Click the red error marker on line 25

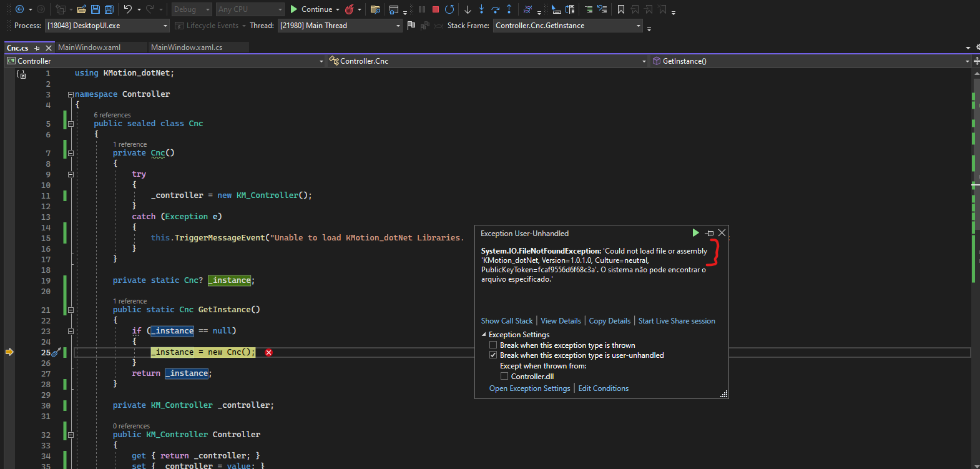268,353
